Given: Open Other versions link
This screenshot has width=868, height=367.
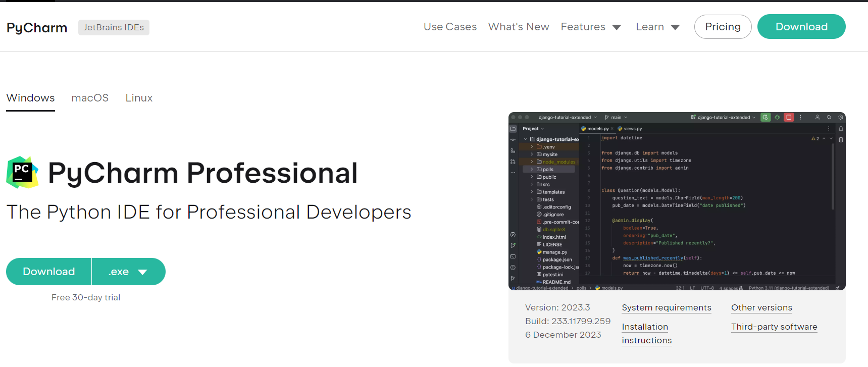Looking at the screenshot, I should tap(761, 307).
